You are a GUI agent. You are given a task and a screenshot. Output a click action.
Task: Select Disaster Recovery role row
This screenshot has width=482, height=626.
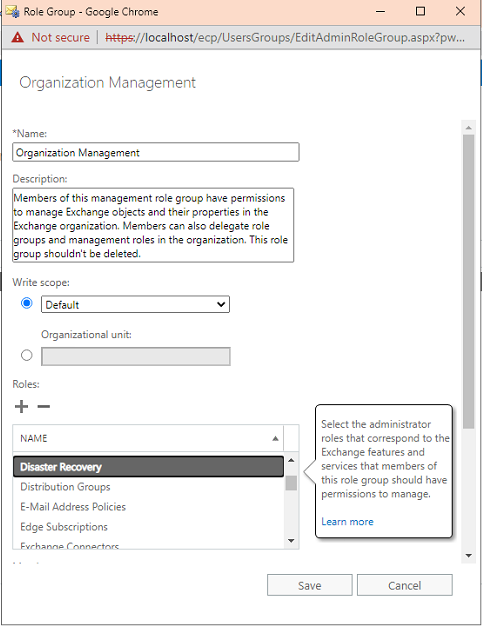point(148,467)
